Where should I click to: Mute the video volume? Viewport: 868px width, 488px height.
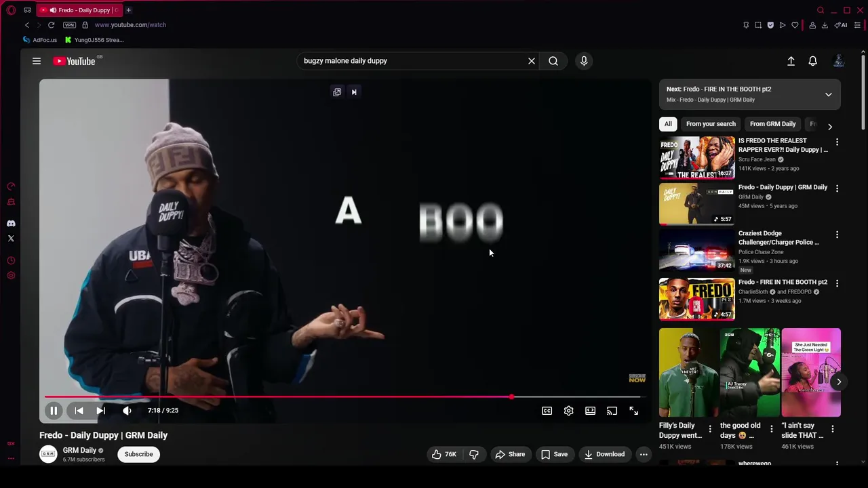[x=127, y=411]
